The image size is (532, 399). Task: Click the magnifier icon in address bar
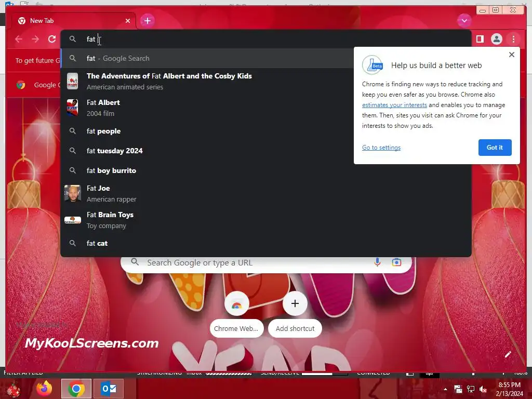(73, 39)
